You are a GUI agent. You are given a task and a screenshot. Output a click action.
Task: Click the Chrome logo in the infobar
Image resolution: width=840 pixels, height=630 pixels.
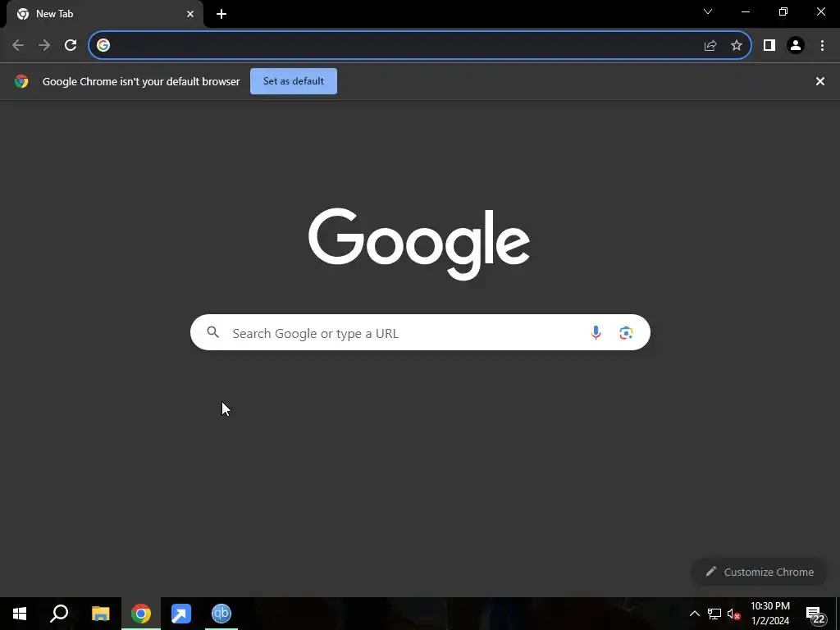[21, 81]
